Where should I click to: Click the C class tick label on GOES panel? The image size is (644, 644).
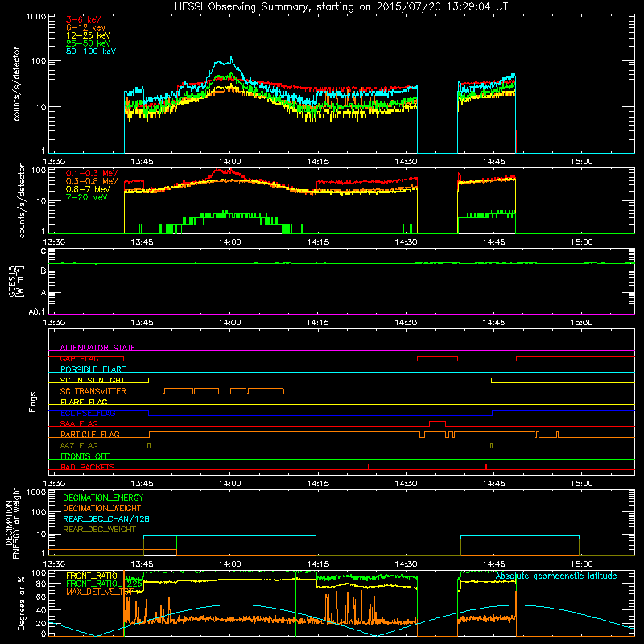[x=43, y=250]
